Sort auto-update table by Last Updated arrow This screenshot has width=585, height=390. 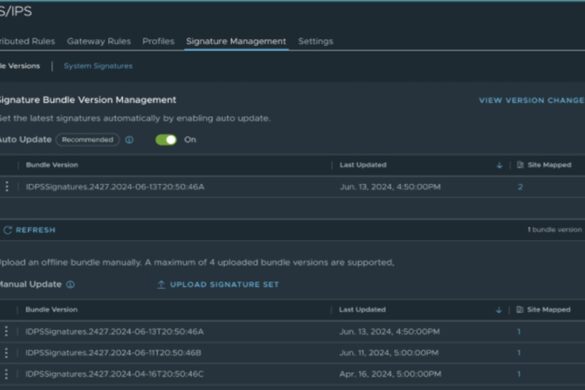point(500,165)
